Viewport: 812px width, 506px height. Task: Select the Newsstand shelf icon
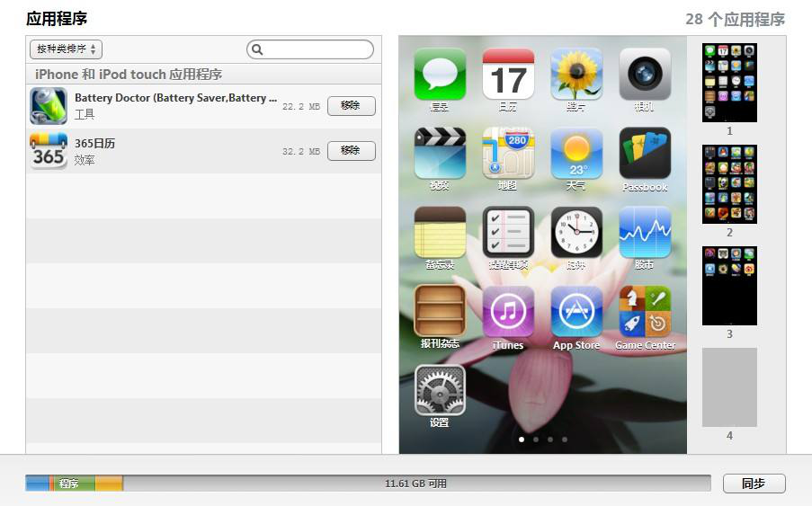[x=440, y=312]
